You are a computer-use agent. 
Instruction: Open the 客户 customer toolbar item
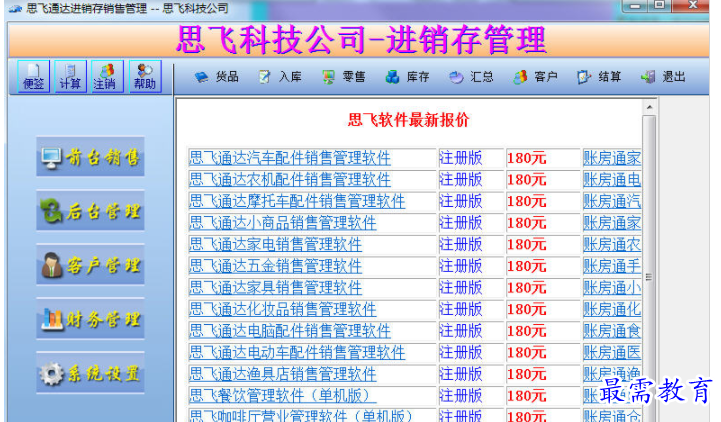point(535,77)
